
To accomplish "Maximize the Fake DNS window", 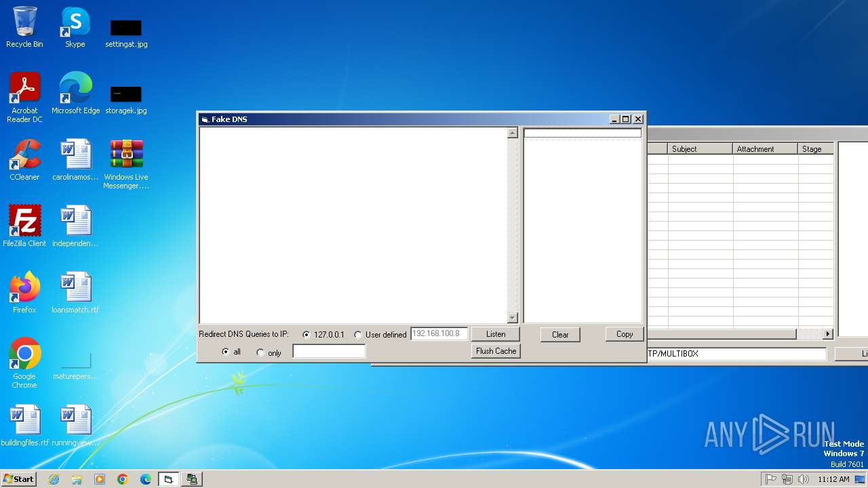I will click(626, 119).
